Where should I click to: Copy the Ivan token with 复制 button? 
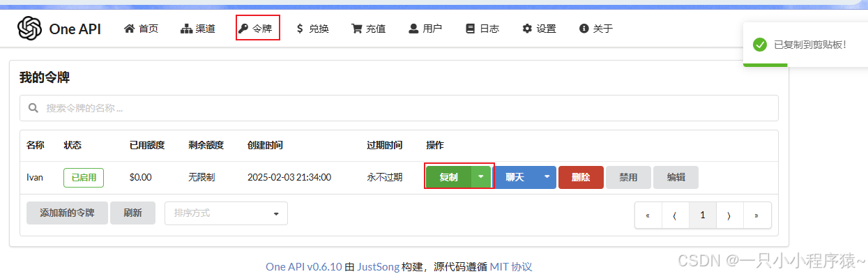(x=449, y=177)
